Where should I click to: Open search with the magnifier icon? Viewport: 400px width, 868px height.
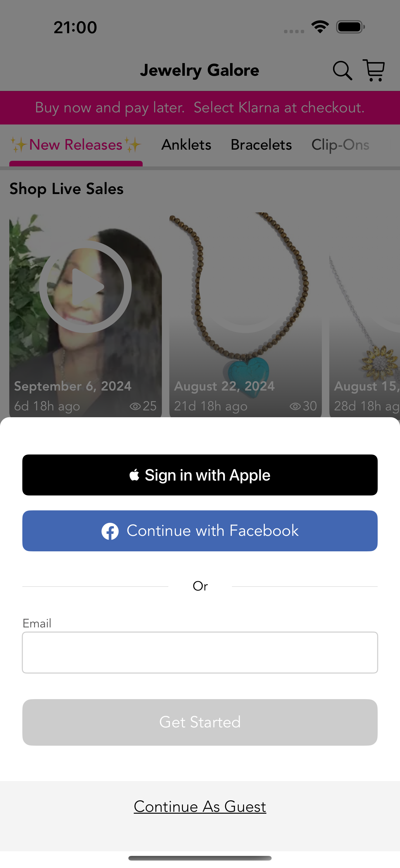pos(342,70)
